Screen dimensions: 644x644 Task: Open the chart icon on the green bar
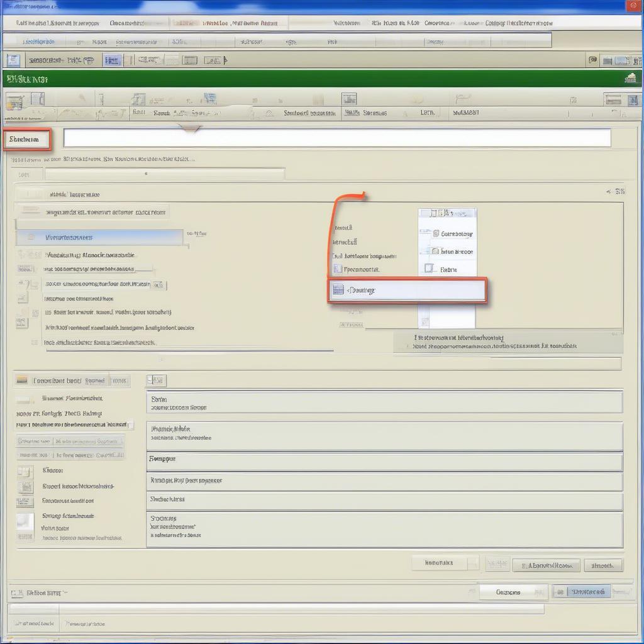(x=630, y=78)
